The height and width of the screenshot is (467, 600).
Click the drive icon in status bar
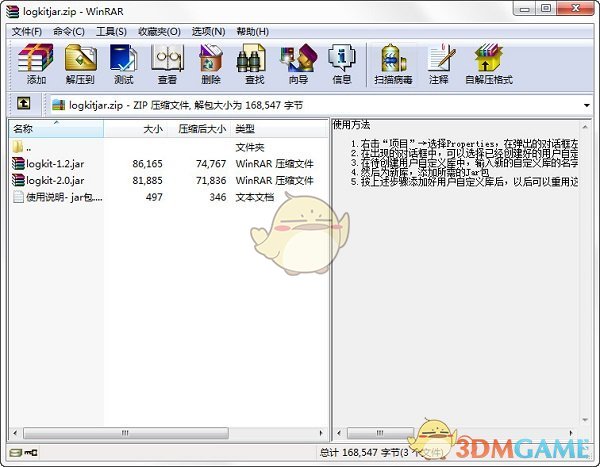pyautogui.click(x=16, y=453)
